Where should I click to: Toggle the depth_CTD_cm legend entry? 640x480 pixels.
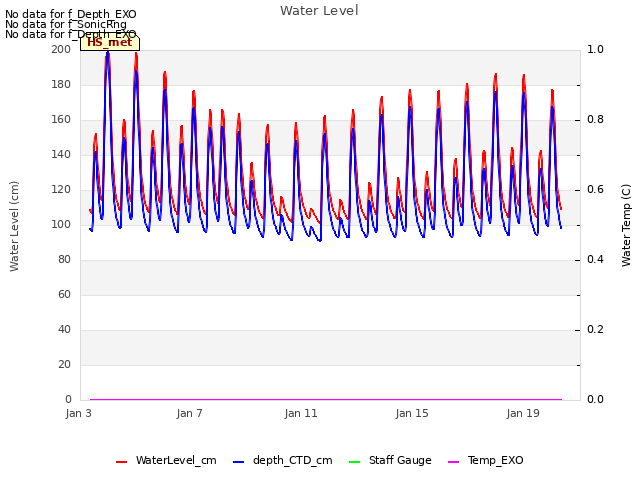[282, 460]
